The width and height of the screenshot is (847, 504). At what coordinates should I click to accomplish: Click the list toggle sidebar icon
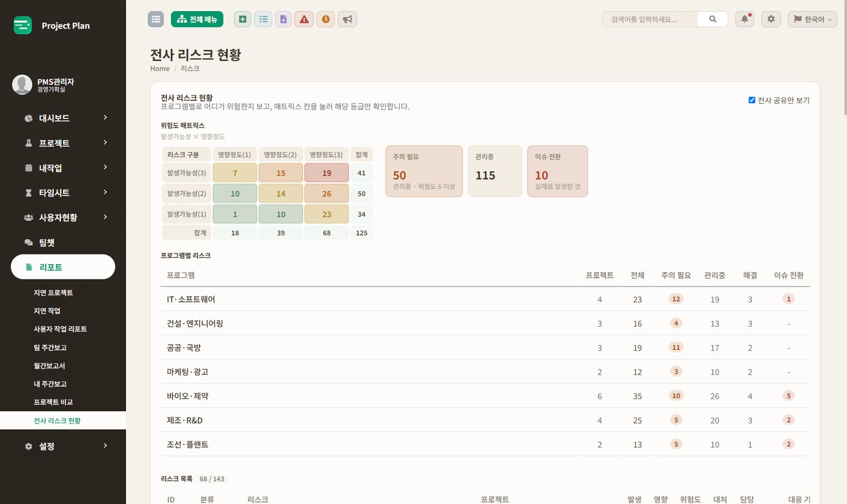(x=156, y=19)
